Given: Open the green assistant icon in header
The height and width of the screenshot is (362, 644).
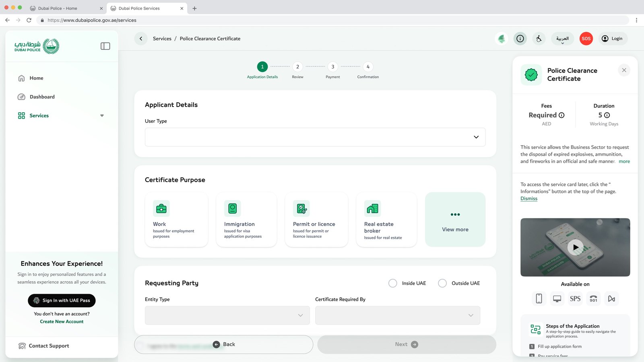Looking at the screenshot, I should [502, 39].
